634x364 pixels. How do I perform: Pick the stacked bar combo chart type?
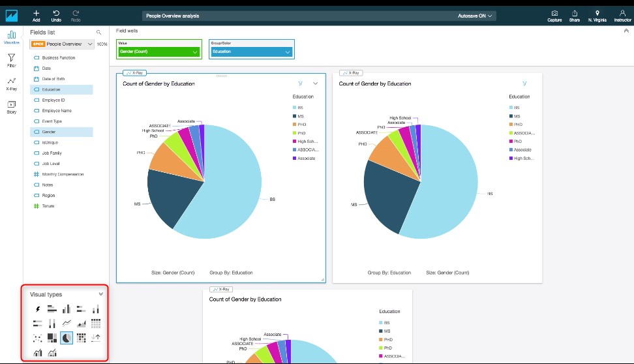coord(52,353)
